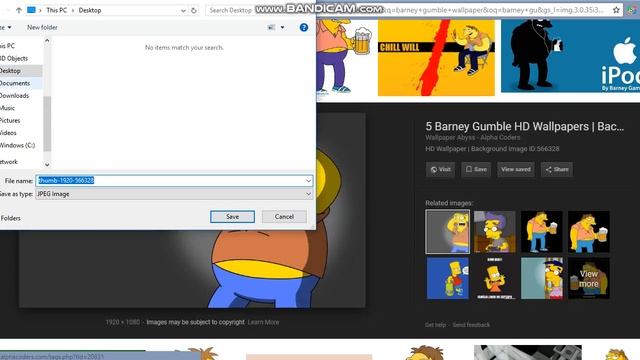Open the Learn More copyright link

point(263,322)
